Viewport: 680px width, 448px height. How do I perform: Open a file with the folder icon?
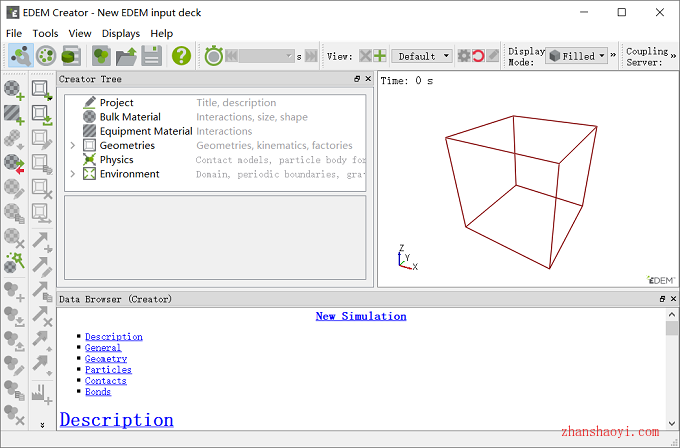coord(126,56)
